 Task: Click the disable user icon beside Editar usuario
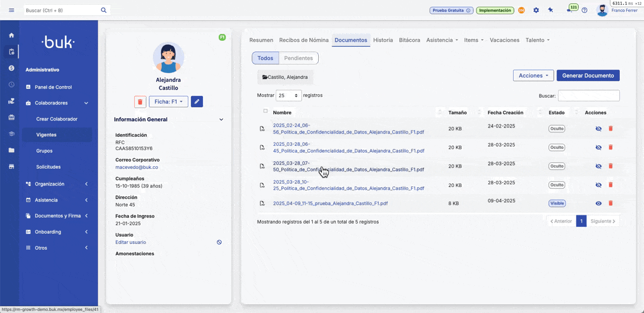tap(219, 242)
